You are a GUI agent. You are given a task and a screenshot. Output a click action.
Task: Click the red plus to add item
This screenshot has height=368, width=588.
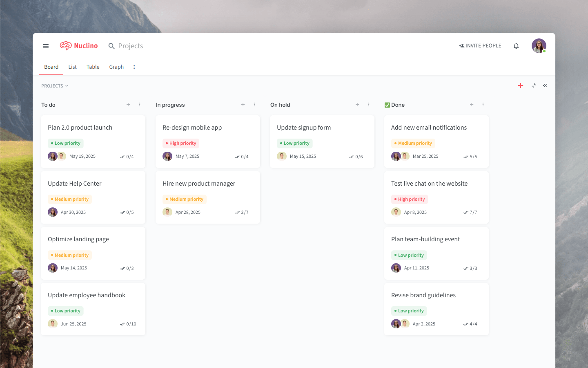click(x=521, y=85)
